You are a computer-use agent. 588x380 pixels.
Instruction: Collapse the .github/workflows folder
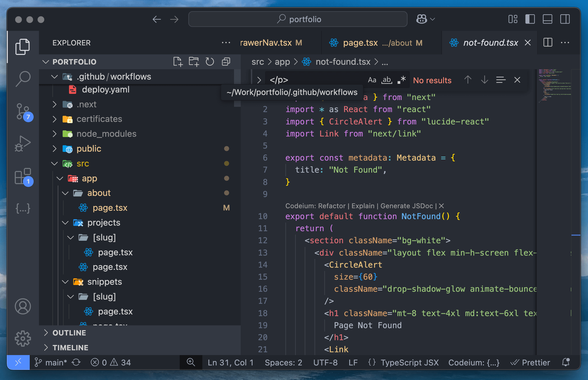(55, 77)
